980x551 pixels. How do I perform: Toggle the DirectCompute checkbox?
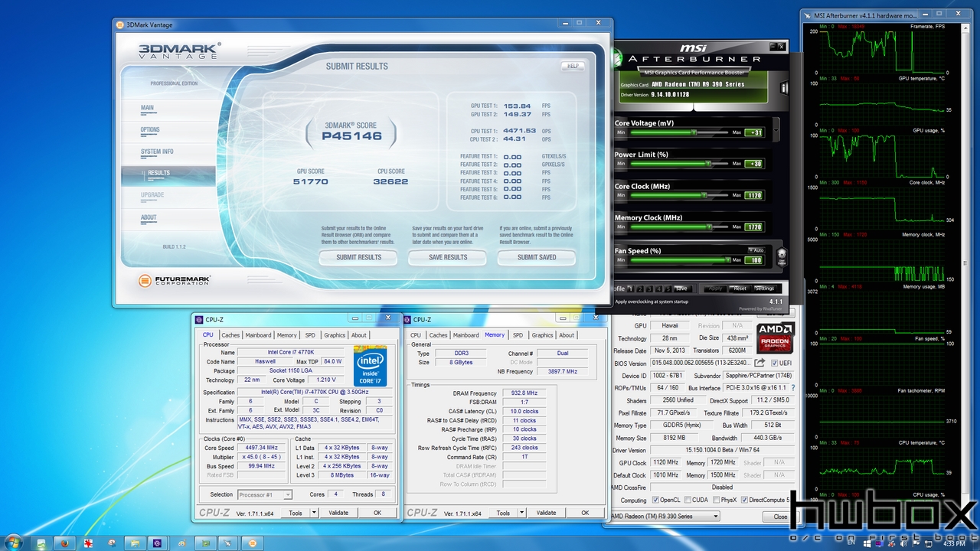744,500
